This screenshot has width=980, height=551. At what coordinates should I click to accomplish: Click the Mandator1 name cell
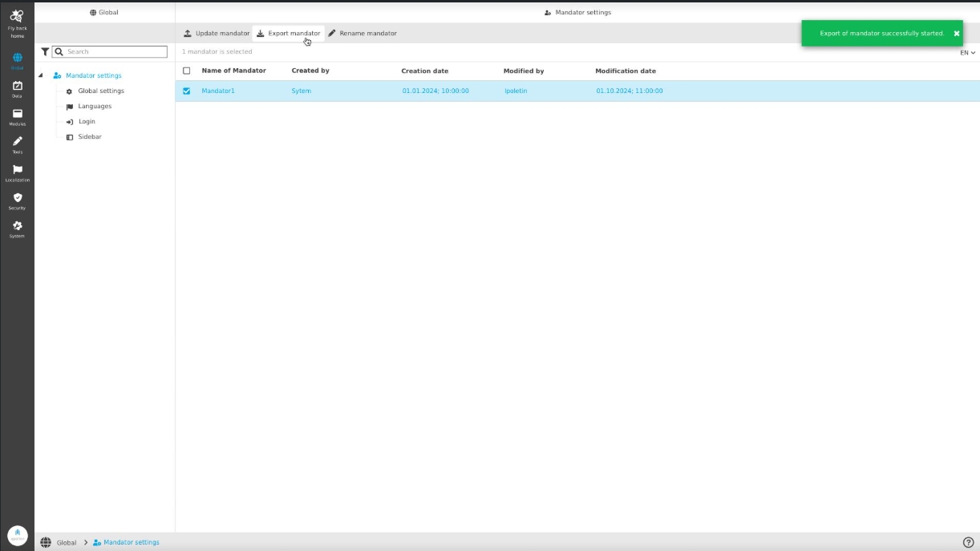218,91
